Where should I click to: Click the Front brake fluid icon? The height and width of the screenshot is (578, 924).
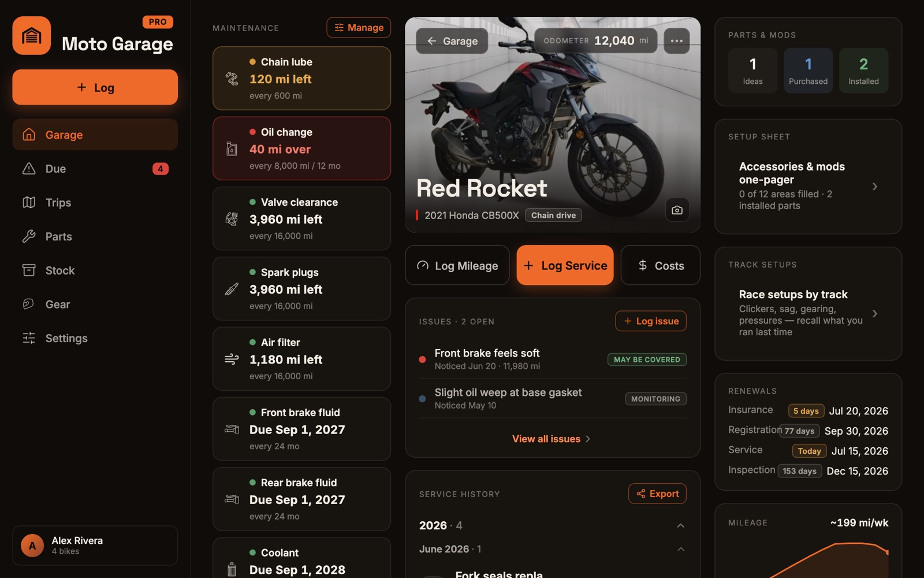232,429
